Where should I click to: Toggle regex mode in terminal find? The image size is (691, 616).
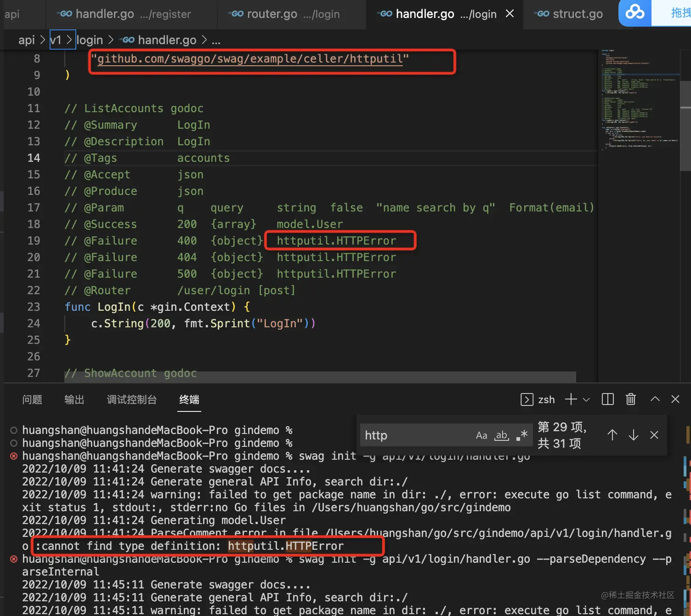(x=521, y=435)
